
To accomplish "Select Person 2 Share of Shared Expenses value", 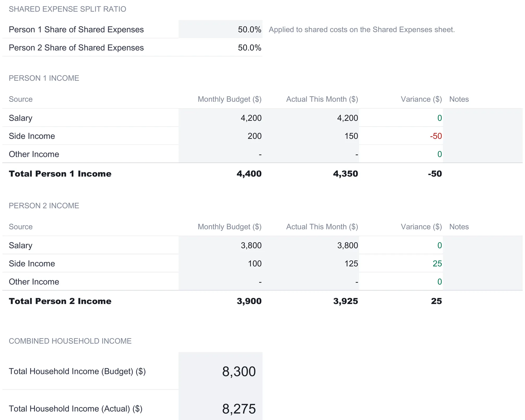I will [x=220, y=48].
